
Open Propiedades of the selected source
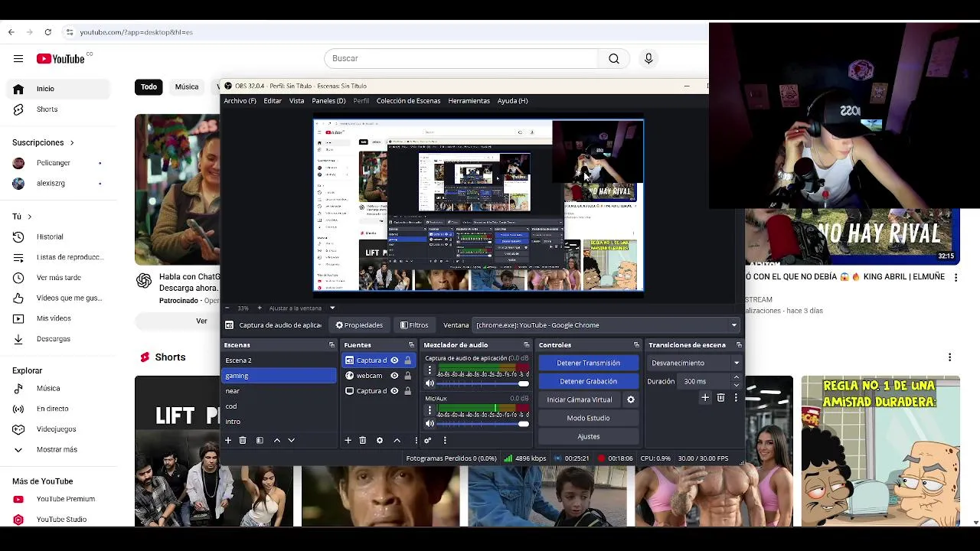click(358, 325)
